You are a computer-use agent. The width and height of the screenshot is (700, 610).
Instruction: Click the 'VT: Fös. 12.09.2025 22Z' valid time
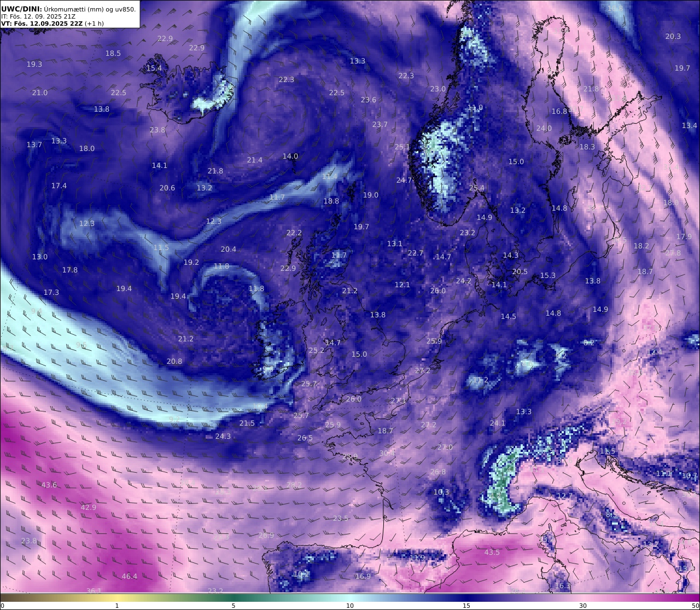pos(43,24)
